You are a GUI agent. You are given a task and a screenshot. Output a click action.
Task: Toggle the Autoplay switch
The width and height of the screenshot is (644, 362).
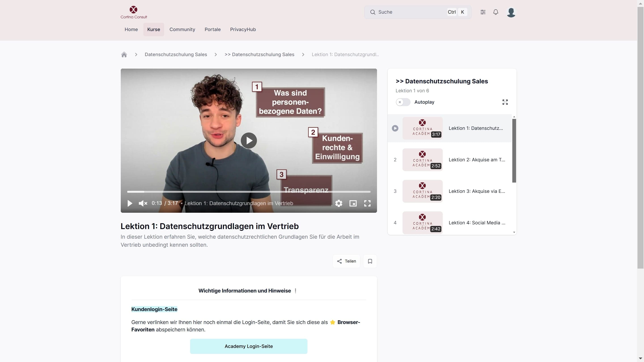coord(403,102)
